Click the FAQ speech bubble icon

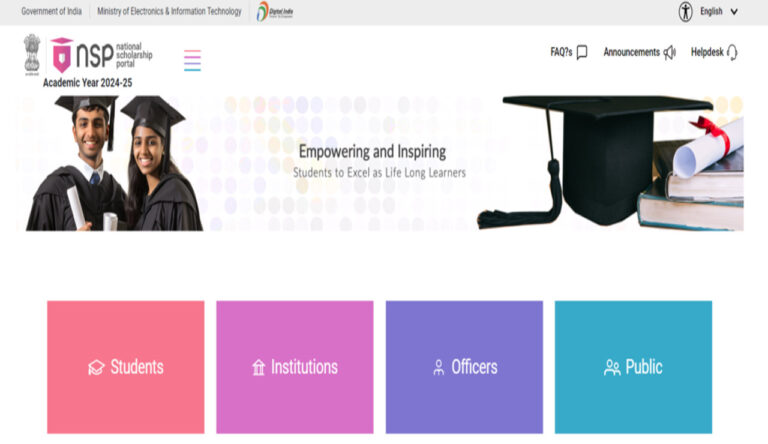point(582,52)
